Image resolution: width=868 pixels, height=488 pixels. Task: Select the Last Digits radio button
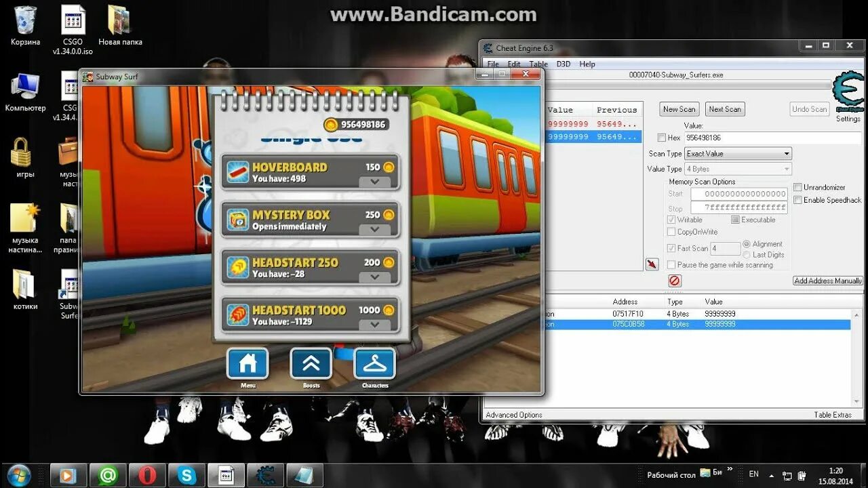pos(747,255)
